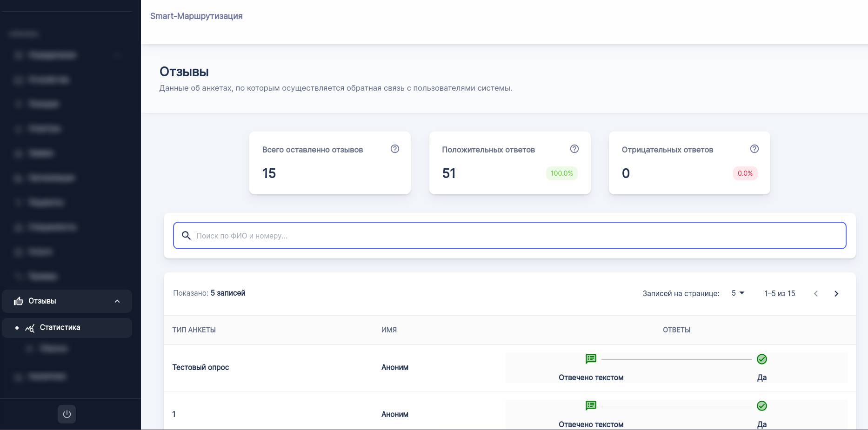Click help icon beside Отрицательных ответов
The height and width of the screenshot is (430, 868).
pyautogui.click(x=754, y=149)
